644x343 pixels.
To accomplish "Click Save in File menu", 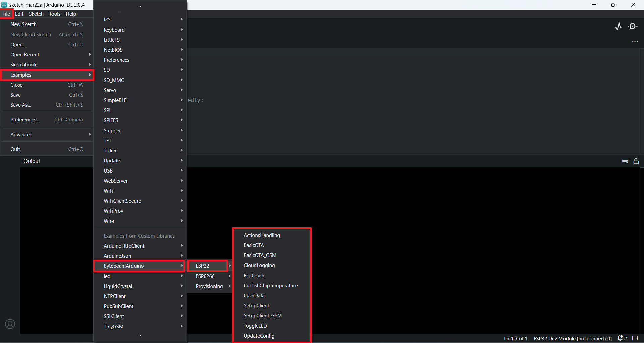I will pos(47,95).
